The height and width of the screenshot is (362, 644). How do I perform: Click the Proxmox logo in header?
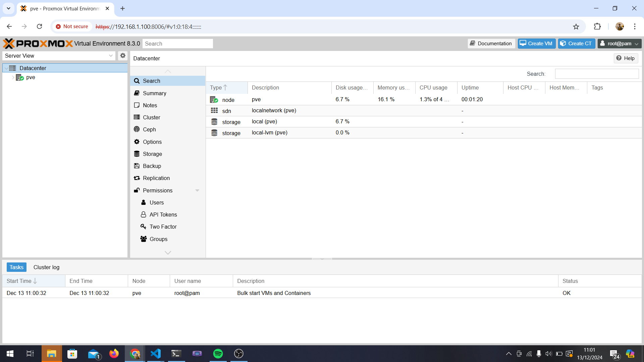38,44
